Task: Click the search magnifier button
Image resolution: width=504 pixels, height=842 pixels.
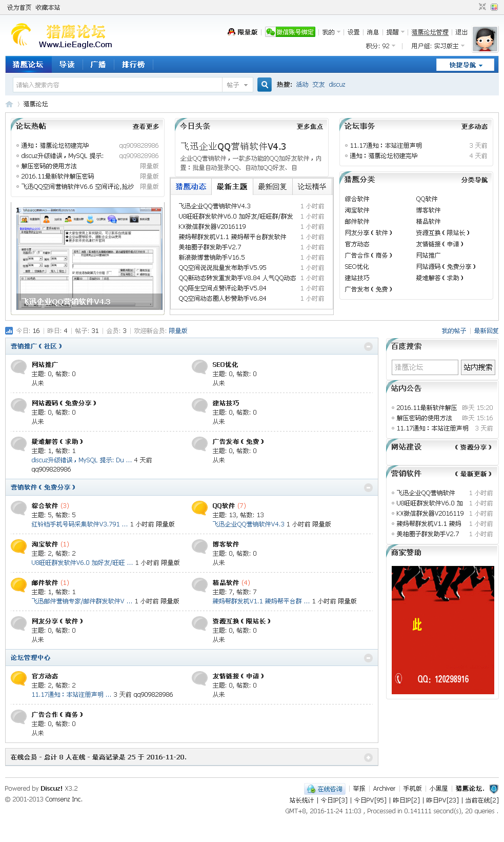Action: (x=264, y=85)
